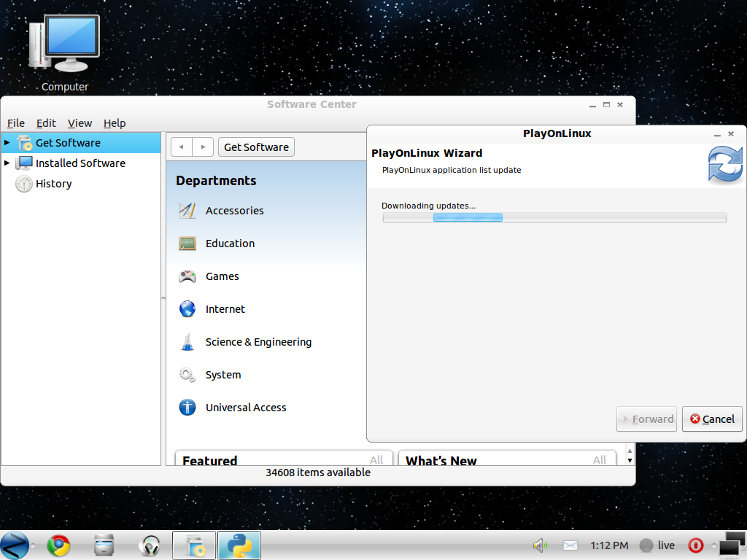Screen dimensions: 747x560
Task: Click the red Cancel cross icon
Action: coord(694,419)
